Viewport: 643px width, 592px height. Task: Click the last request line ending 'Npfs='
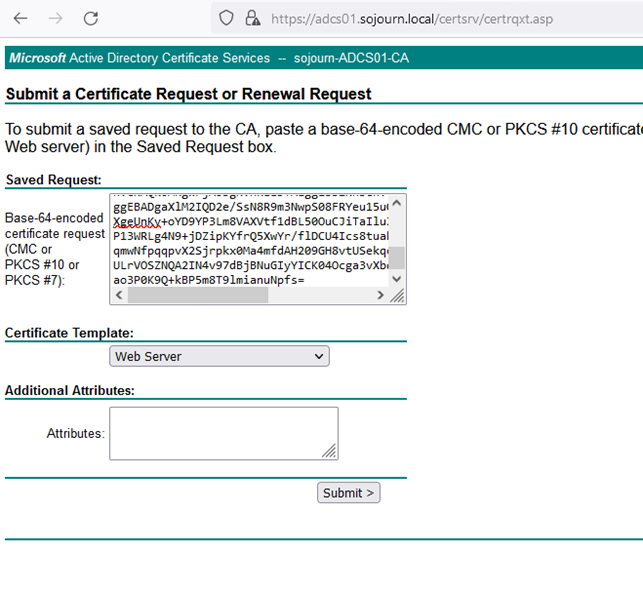point(209,280)
